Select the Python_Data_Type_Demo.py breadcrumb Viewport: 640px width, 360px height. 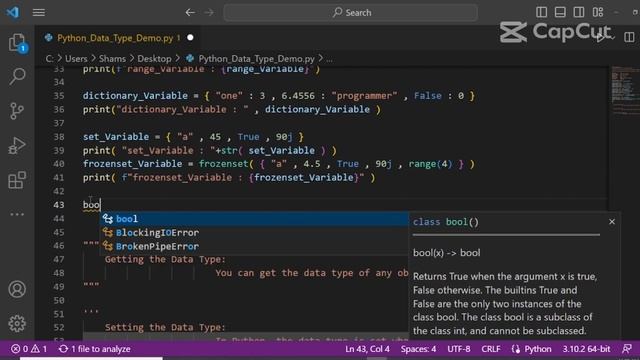[x=256, y=59]
